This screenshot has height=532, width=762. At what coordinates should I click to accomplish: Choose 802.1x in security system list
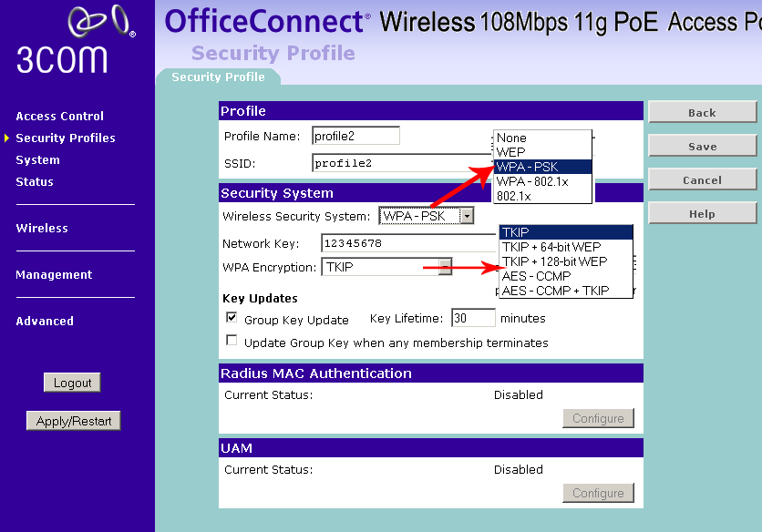pos(542,196)
